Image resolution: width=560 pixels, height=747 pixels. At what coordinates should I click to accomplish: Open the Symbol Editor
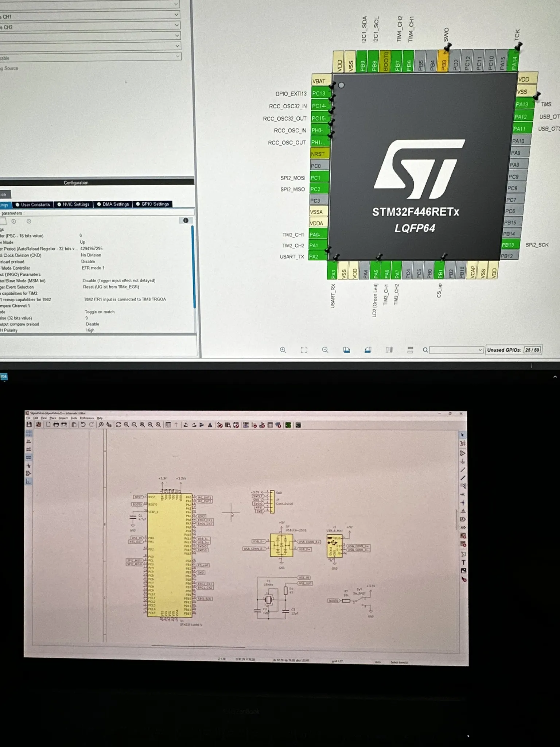220,425
